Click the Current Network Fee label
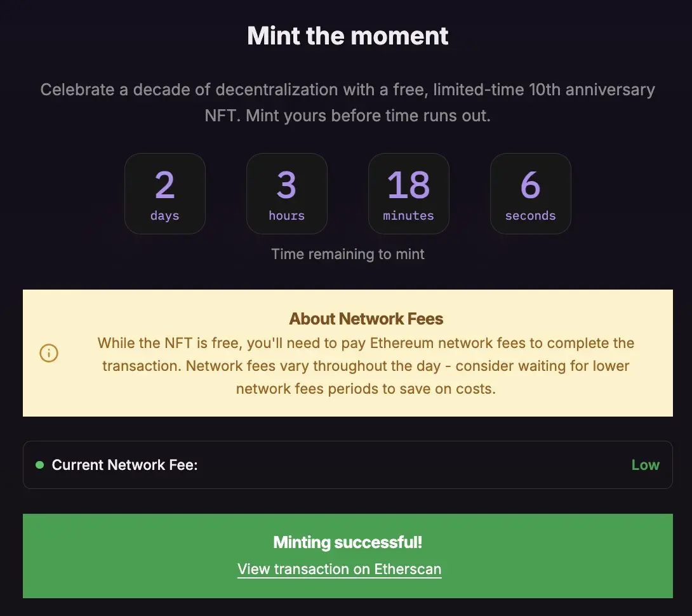The image size is (692, 616). pos(125,464)
